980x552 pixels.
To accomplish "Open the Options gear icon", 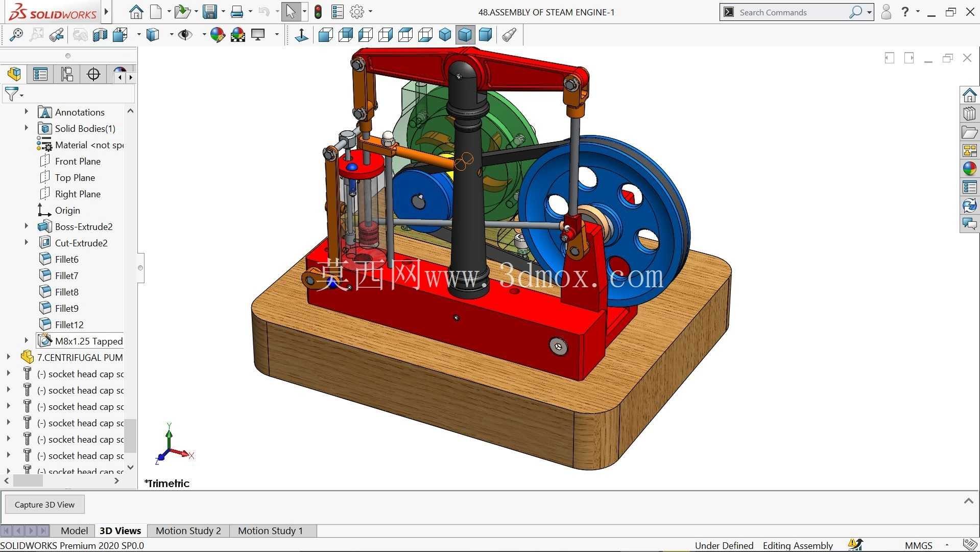I will (x=357, y=12).
